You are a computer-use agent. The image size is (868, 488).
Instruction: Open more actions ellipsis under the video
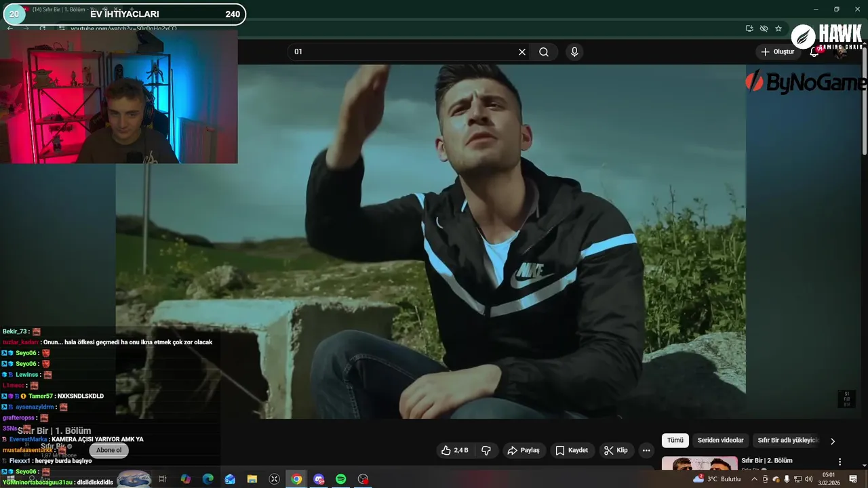pyautogui.click(x=646, y=450)
